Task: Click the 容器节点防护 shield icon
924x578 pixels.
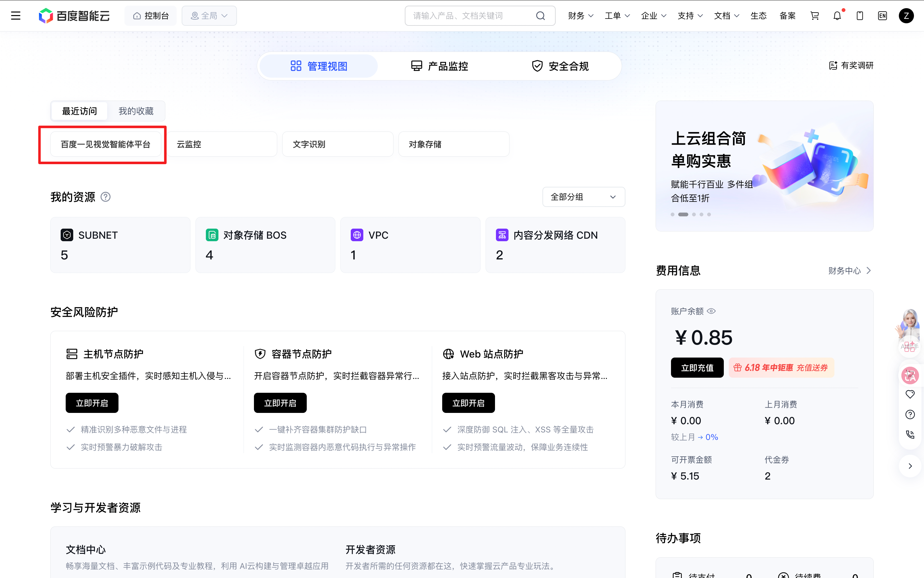Action: [260, 354]
